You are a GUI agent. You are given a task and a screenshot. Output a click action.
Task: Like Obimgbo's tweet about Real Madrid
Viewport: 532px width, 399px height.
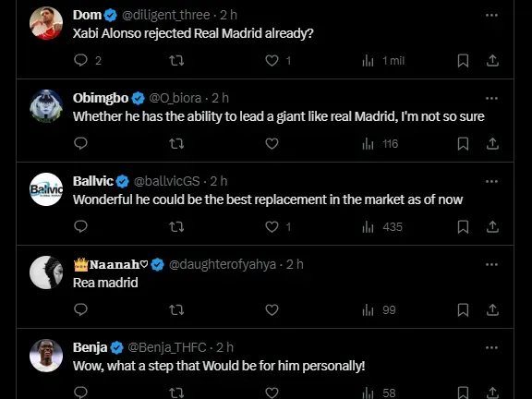(x=272, y=143)
